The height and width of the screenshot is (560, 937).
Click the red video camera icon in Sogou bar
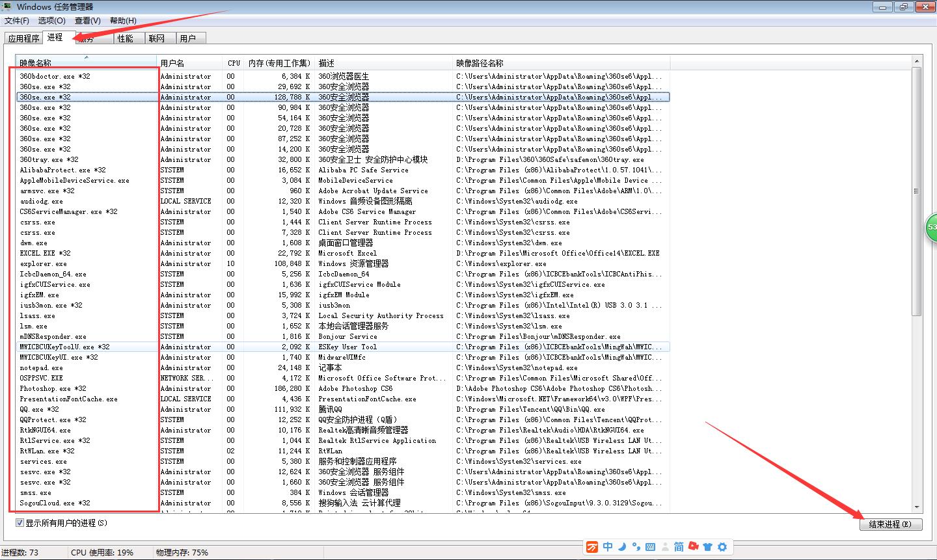click(x=694, y=547)
